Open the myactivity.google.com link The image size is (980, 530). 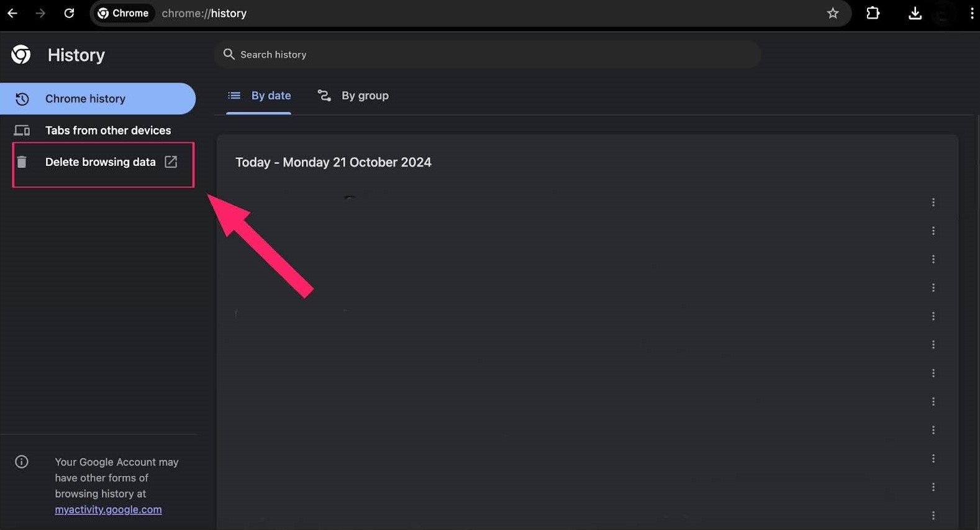108,509
